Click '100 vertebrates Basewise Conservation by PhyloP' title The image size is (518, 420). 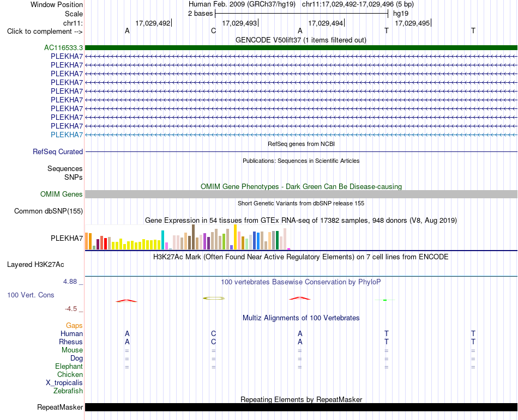(x=301, y=282)
